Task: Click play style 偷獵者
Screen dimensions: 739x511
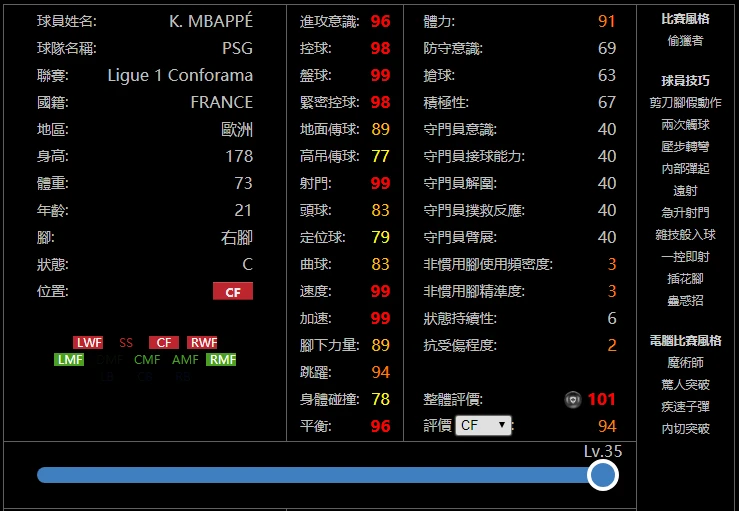Action: pos(685,41)
